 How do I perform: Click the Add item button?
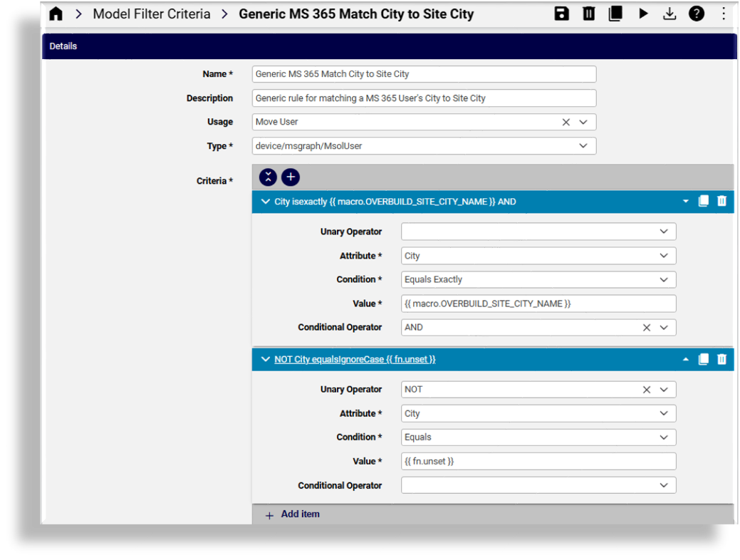tap(291, 514)
